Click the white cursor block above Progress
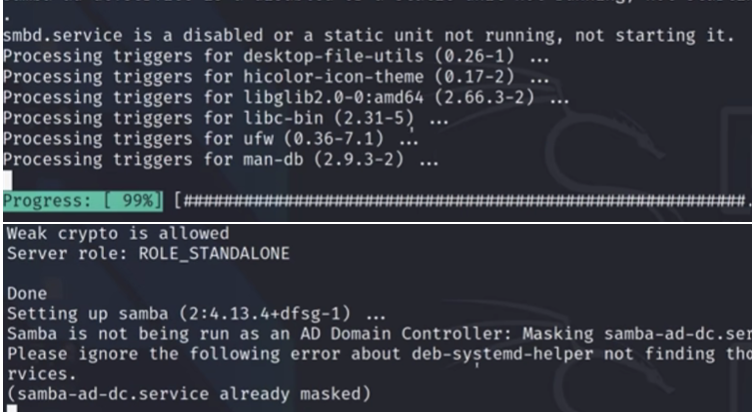This screenshot has width=752, height=412. [7, 180]
